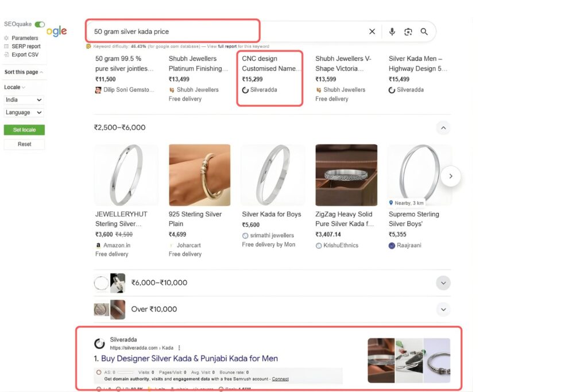Clear the search query with the X icon
This screenshot has width=588, height=392.
tap(372, 32)
